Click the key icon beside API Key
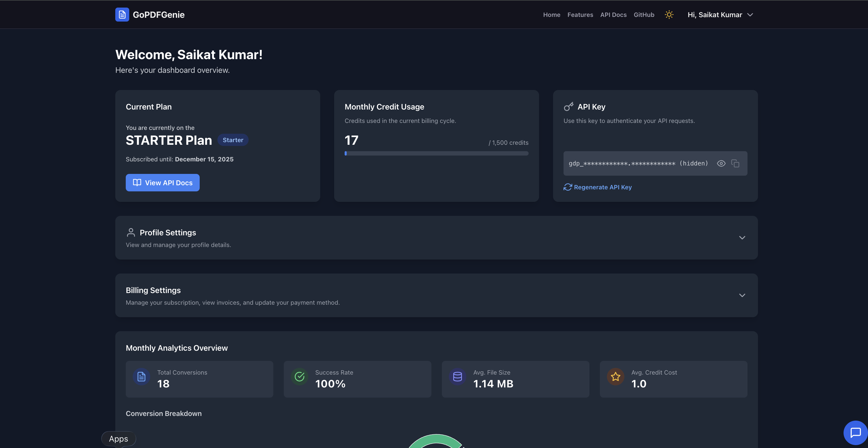The width and height of the screenshot is (868, 448). pyautogui.click(x=568, y=107)
